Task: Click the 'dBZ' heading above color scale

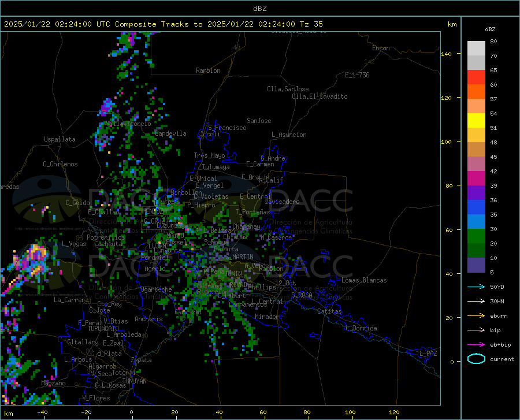Action: click(x=490, y=29)
